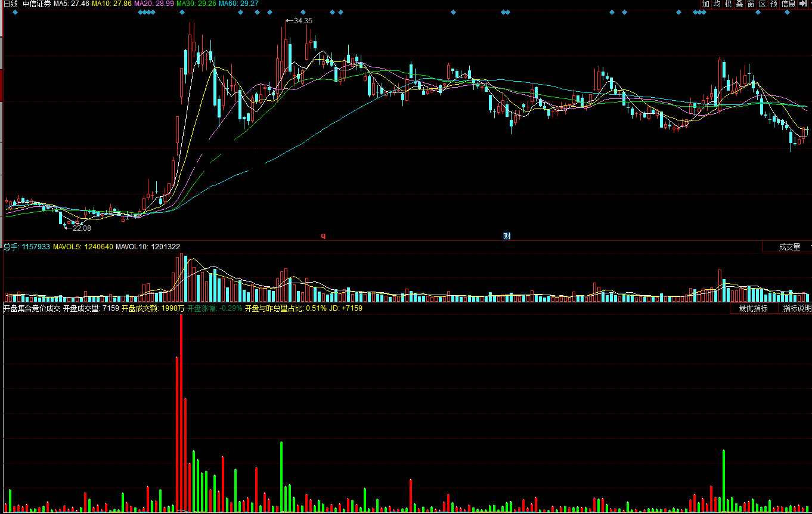
Task: Click the 开盘集合竞价成交 indicator title
Action: coord(32,308)
